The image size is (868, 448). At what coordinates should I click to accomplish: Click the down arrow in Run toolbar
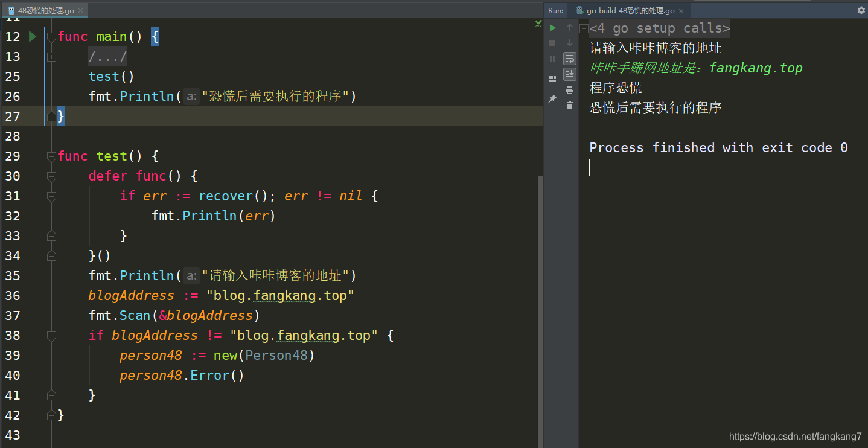pyautogui.click(x=570, y=43)
